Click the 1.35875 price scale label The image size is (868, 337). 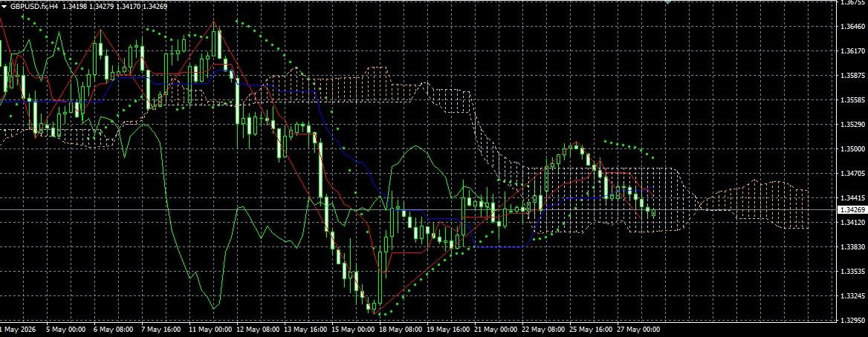pos(852,76)
